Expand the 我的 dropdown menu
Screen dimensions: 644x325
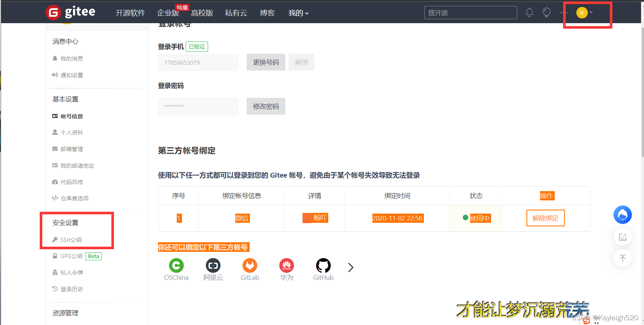pyautogui.click(x=298, y=13)
